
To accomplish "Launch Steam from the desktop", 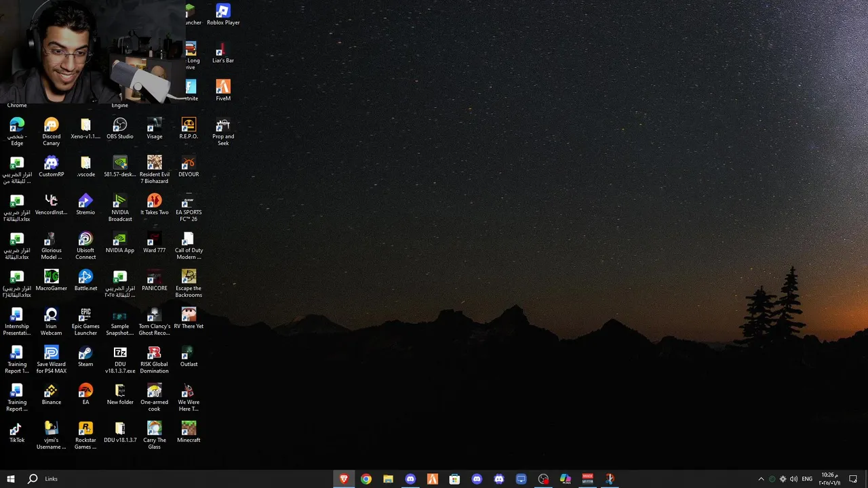I will 85,357.
